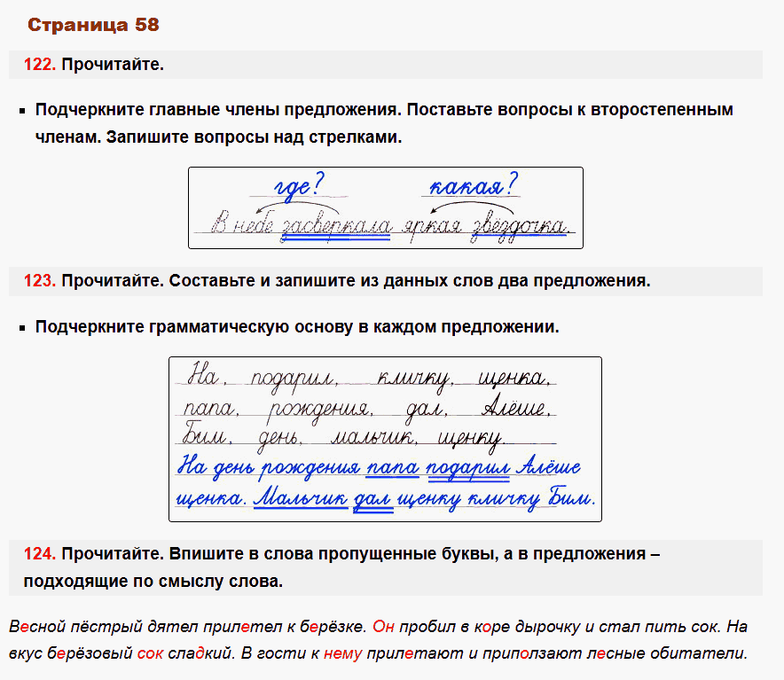Click the underlined word Мальчик
Screen dimensions: 784x680
tap(304, 496)
